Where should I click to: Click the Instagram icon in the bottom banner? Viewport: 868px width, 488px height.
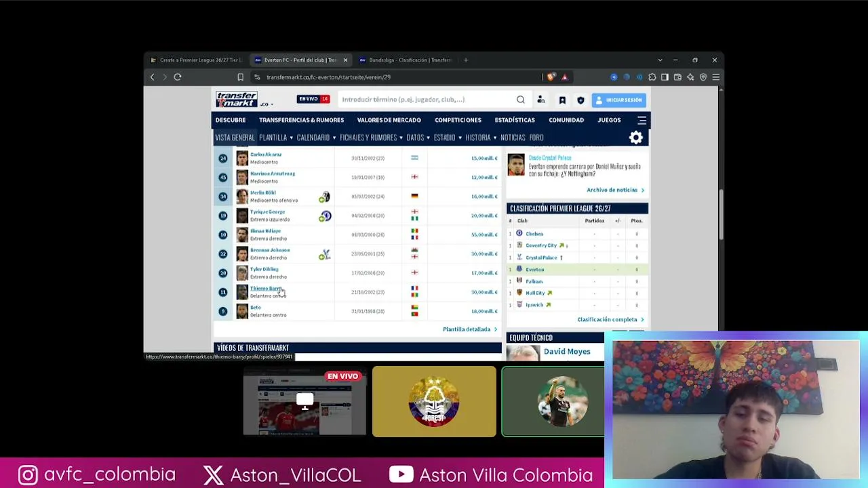[x=28, y=475]
